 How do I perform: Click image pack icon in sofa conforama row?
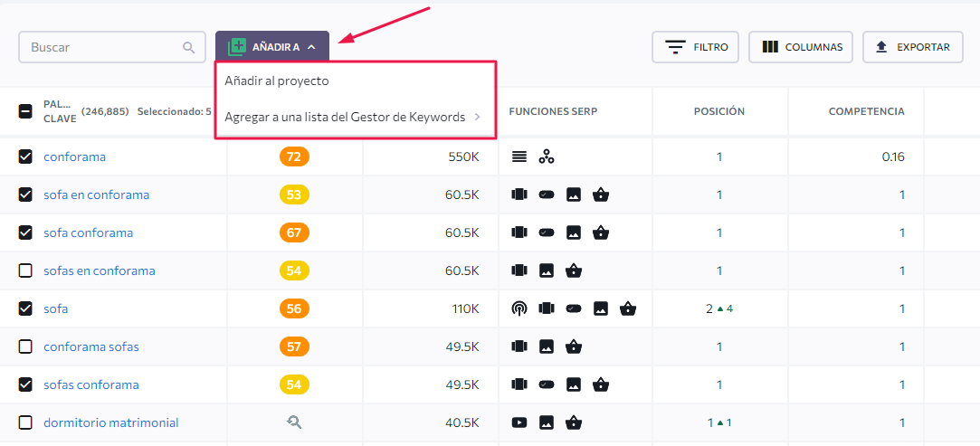point(574,233)
